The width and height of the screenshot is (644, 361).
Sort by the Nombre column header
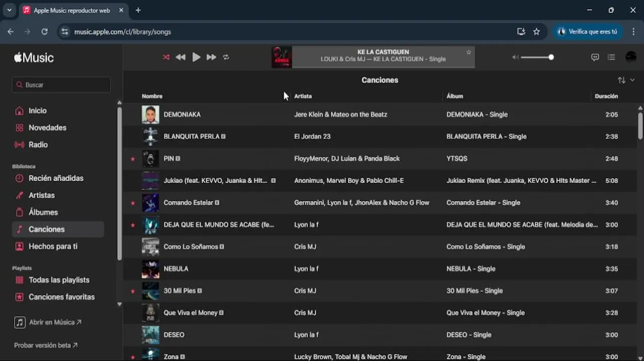tap(152, 96)
